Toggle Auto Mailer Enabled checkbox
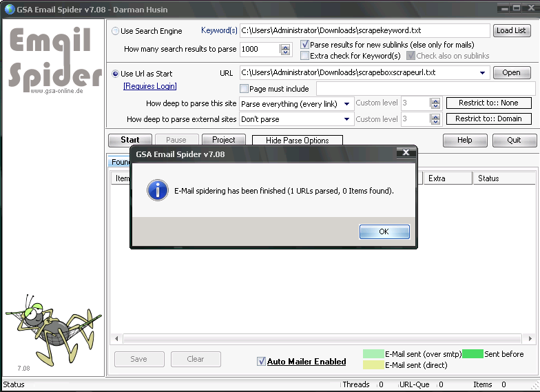The image size is (540, 392). point(261,361)
